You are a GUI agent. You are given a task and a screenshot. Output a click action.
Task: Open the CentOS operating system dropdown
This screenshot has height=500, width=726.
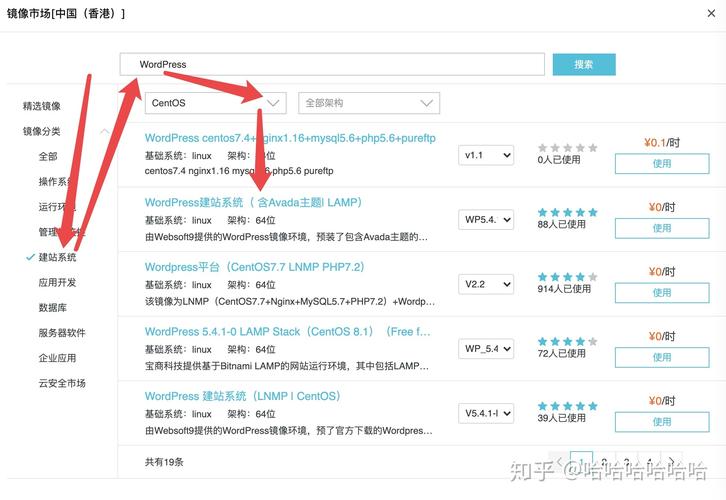[x=215, y=103]
